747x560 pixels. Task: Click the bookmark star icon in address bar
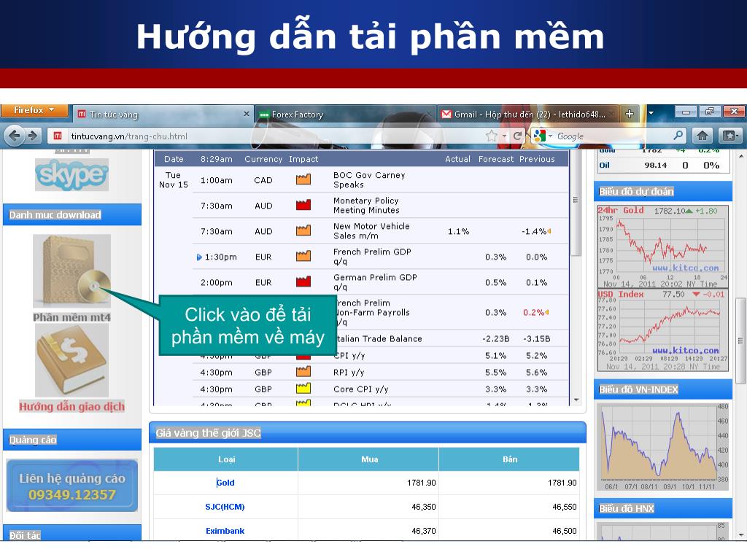tap(491, 136)
